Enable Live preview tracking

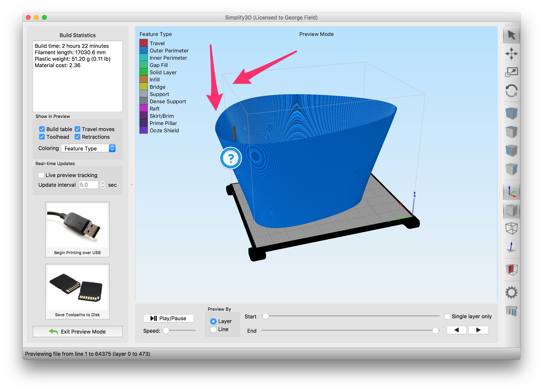pos(41,175)
